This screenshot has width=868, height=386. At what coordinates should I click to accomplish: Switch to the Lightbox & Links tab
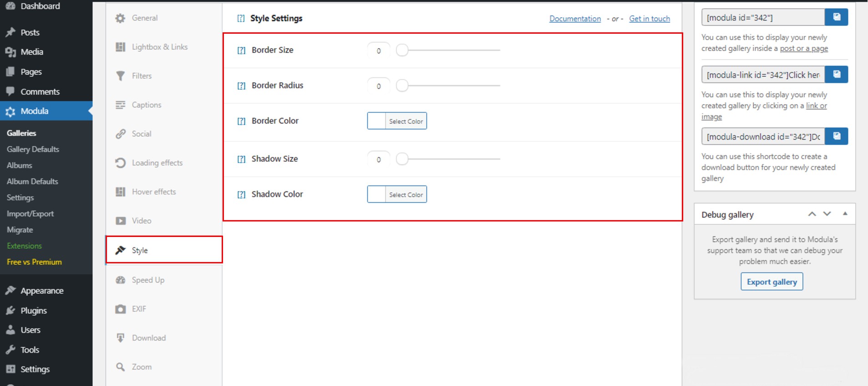click(159, 47)
